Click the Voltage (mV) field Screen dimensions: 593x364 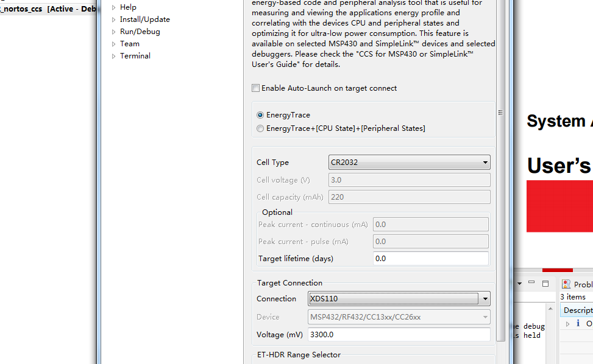tap(399, 335)
